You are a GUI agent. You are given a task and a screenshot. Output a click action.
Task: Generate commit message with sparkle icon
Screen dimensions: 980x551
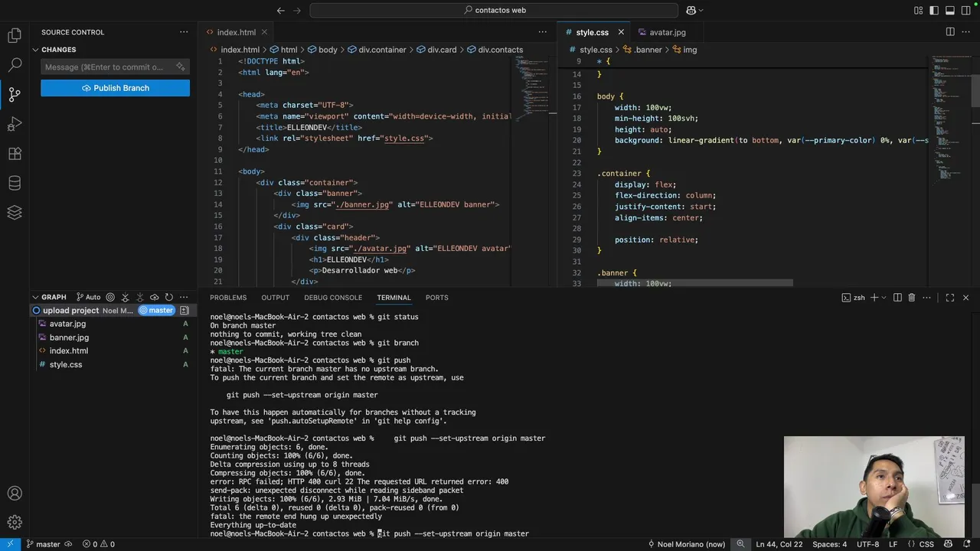point(181,67)
